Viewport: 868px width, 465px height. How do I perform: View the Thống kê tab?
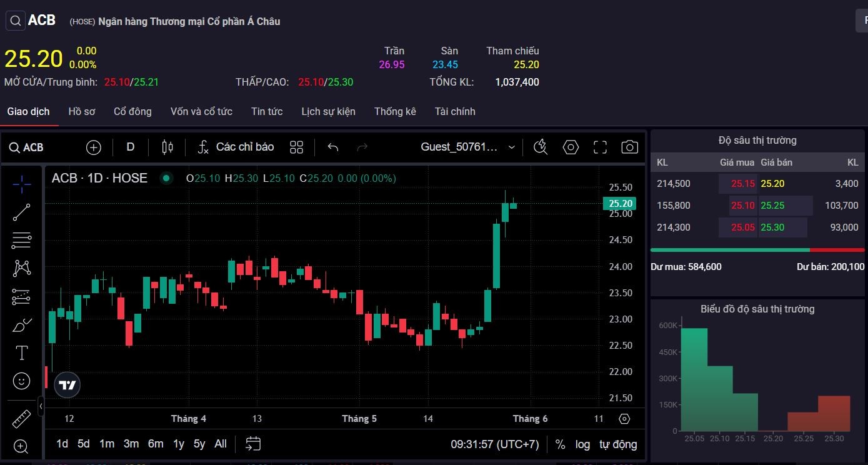395,111
